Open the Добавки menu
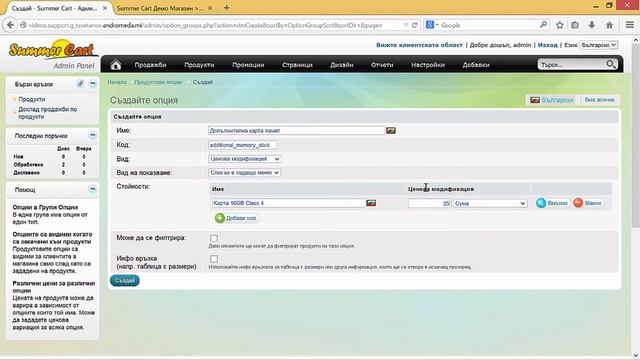Screen dimensions: 640x360 (x=476, y=64)
